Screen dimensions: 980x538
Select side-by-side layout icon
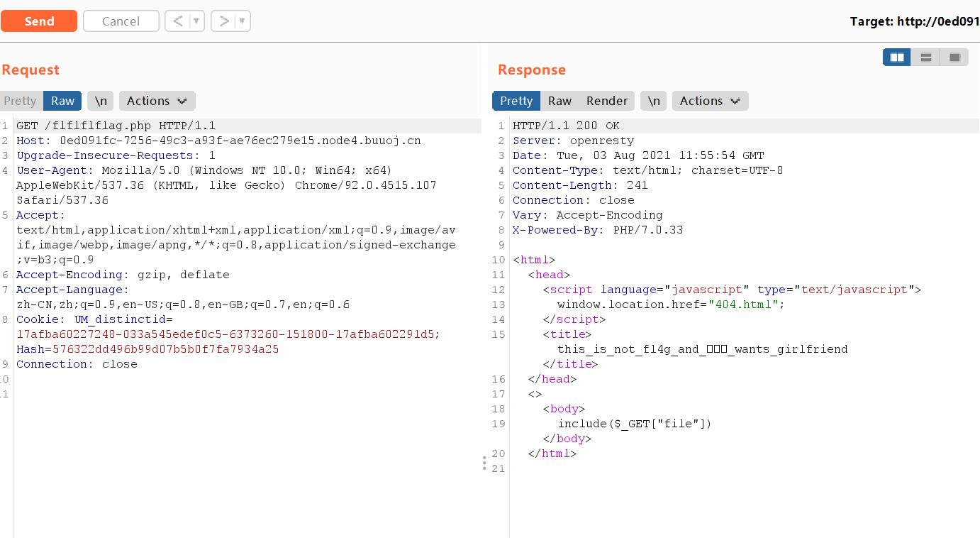click(x=897, y=57)
